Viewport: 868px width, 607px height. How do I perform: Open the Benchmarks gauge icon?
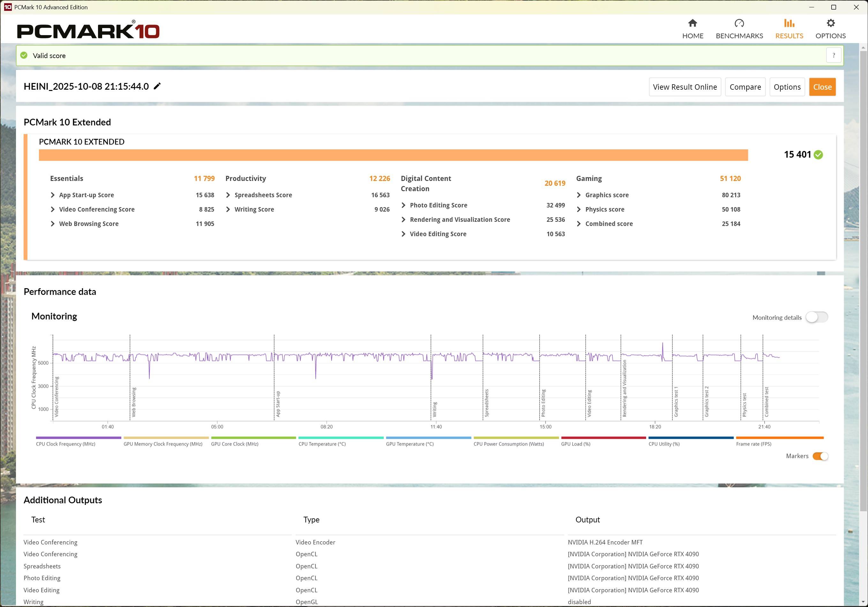pyautogui.click(x=739, y=23)
